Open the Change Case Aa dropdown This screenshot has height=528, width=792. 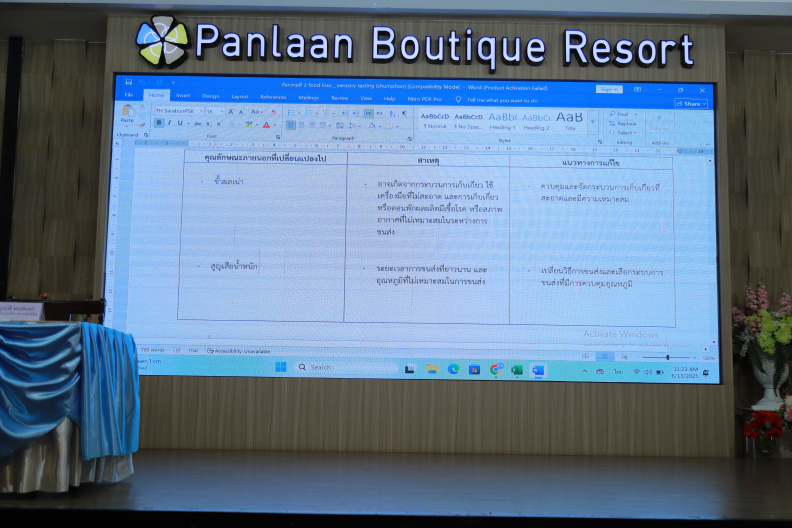point(257,112)
